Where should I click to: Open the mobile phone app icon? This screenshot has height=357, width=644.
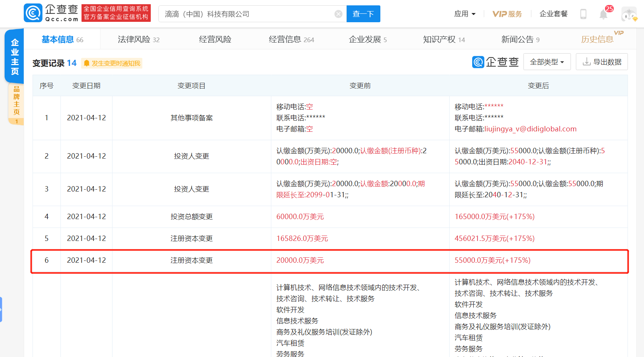pos(583,14)
